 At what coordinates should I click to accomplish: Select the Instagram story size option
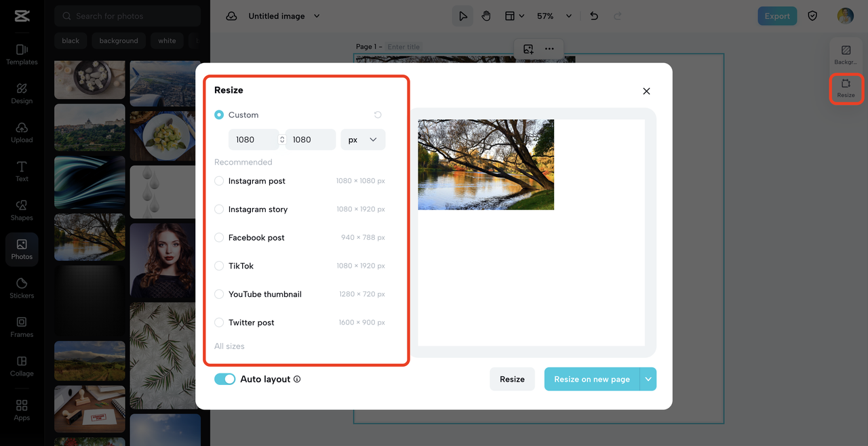click(x=300, y=209)
